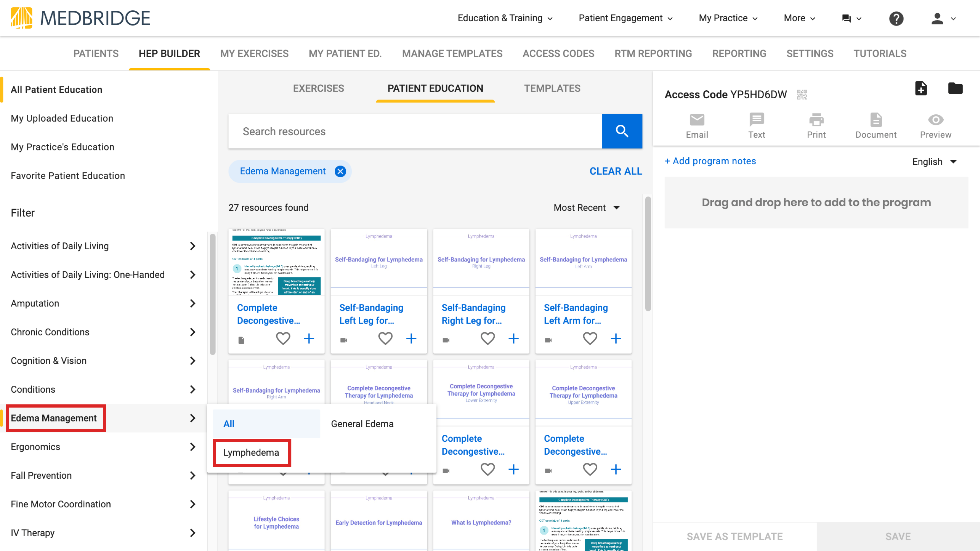This screenshot has height=551, width=980.
Task: Favorite Self-Bandaging Left Arm resource
Action: pos(590,338)
